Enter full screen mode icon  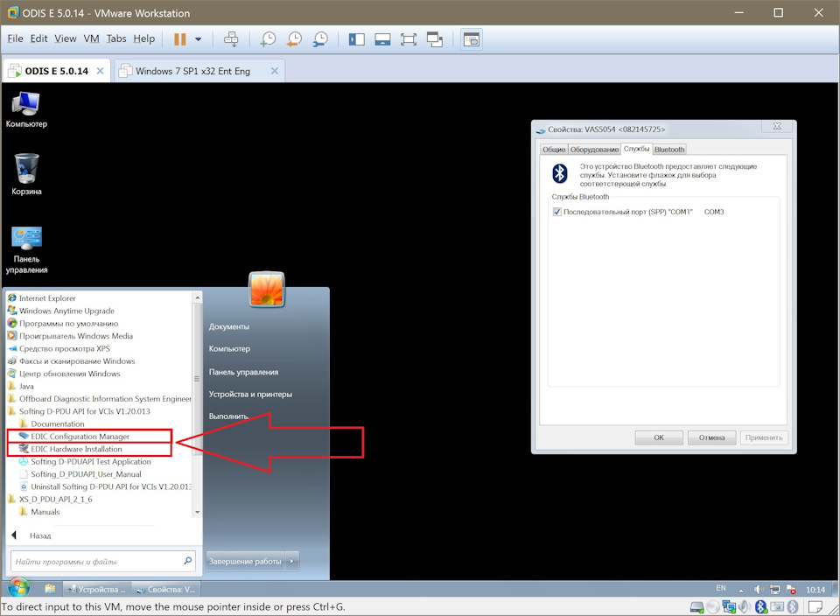409,39
